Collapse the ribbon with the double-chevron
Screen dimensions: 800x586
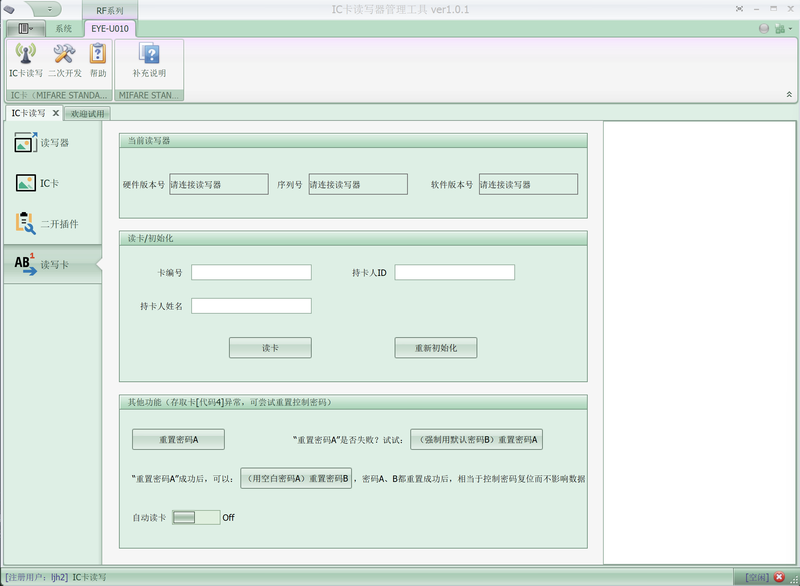coord(789,94)
